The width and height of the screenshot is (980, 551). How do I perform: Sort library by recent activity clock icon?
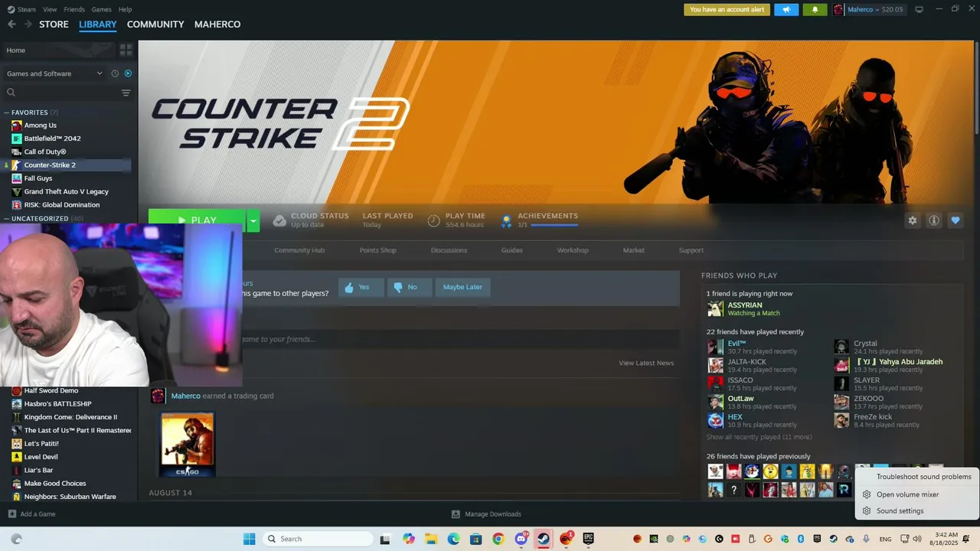click(x=115, y=73)
